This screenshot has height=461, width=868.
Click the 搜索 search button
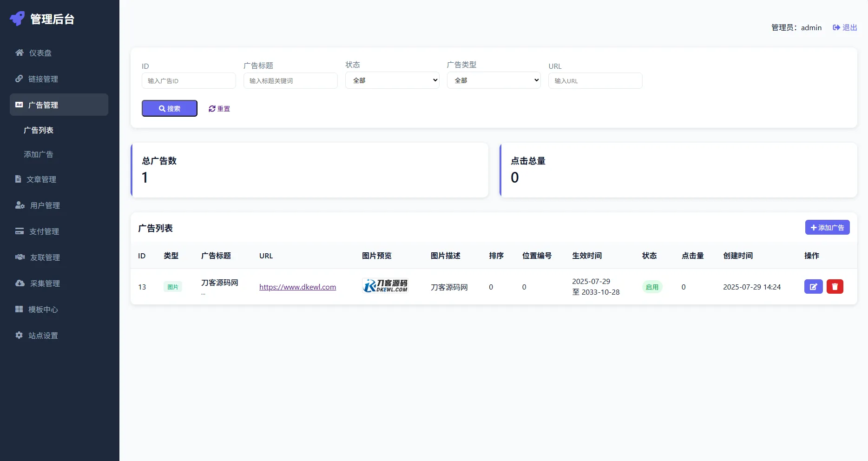[x=169, y=108]
